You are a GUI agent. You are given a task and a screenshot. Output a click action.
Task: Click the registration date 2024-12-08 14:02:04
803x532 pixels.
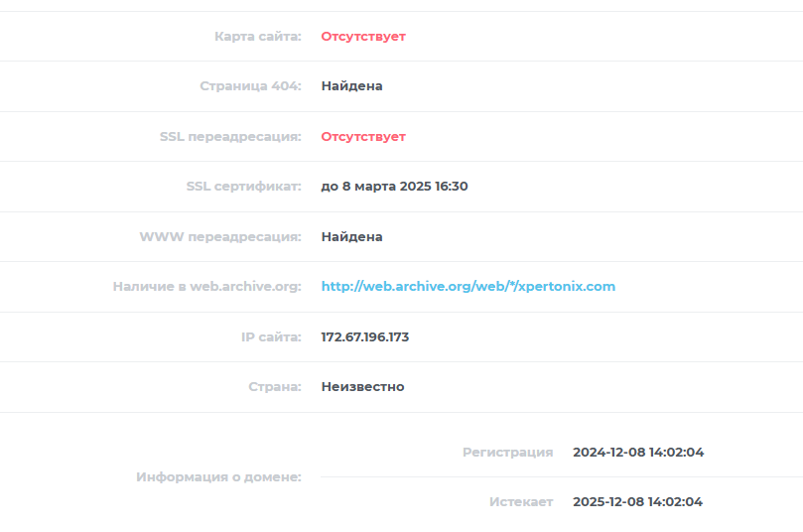click(638, 453)
